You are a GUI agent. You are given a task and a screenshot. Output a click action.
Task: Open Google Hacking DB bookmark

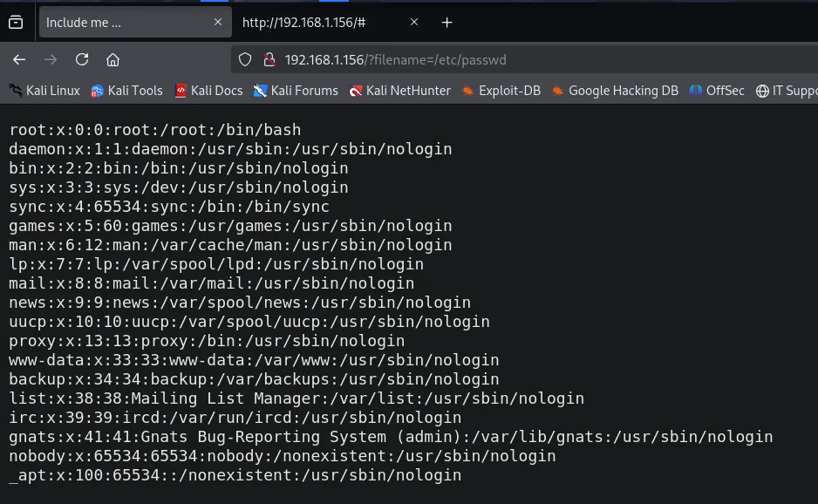(615, 91)
